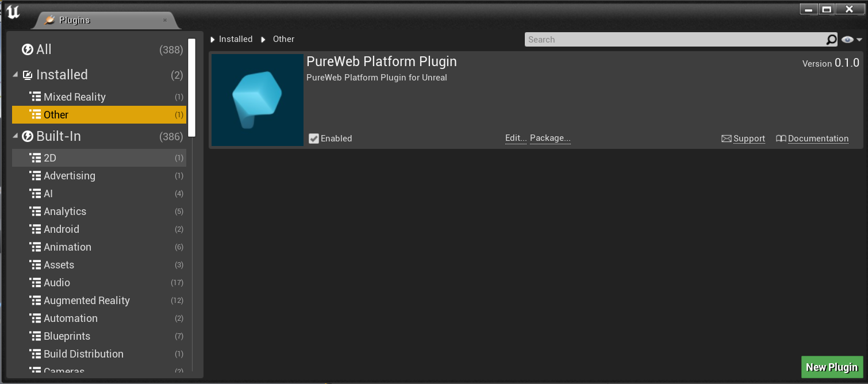Click the Unreal Engine logo icon

click(x=13, y=11)
